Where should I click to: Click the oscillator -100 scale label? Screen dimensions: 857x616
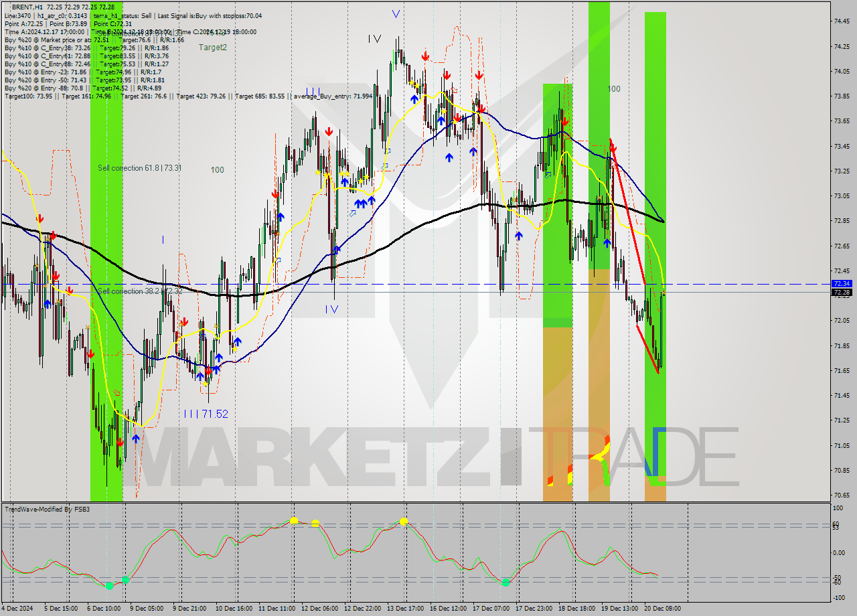pos(840,598)
